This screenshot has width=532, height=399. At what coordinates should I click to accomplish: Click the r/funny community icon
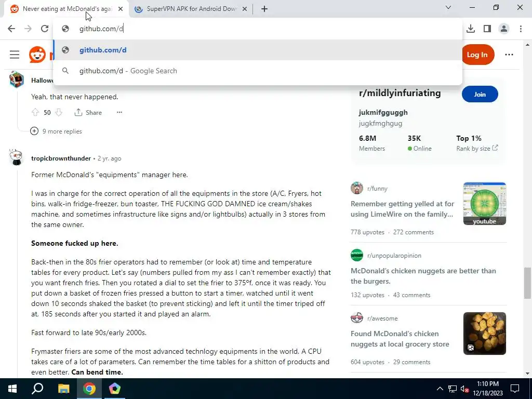point(356,188)
